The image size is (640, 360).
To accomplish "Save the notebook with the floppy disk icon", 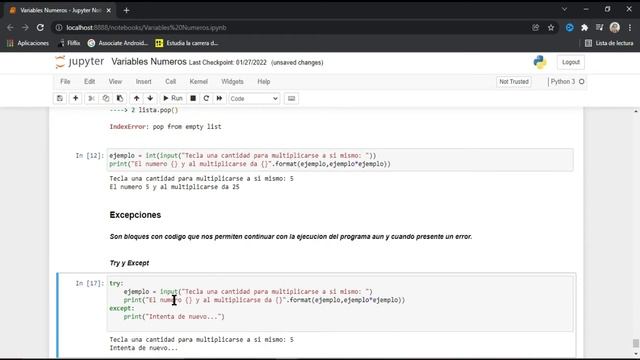I will pos(60,98).
